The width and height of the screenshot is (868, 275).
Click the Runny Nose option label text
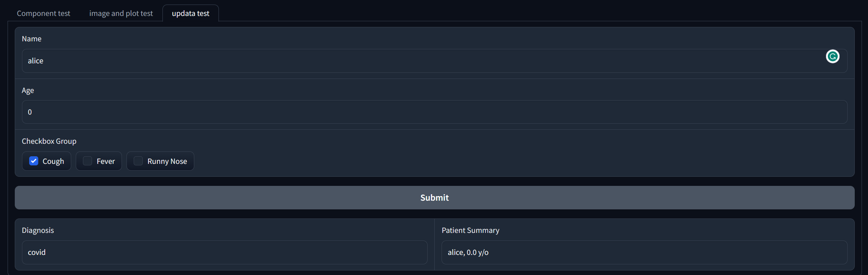(x=167, y=161)
